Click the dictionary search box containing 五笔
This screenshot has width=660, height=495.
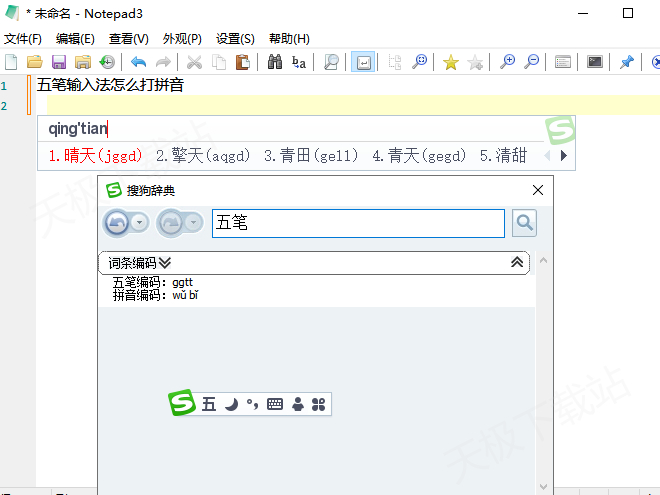(x=358, y=224)
